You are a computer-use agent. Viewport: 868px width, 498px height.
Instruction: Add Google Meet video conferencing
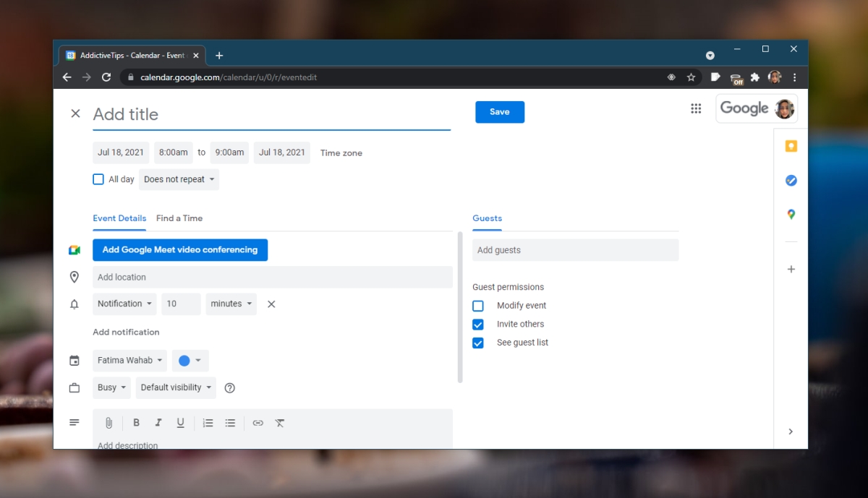(179, 249)
